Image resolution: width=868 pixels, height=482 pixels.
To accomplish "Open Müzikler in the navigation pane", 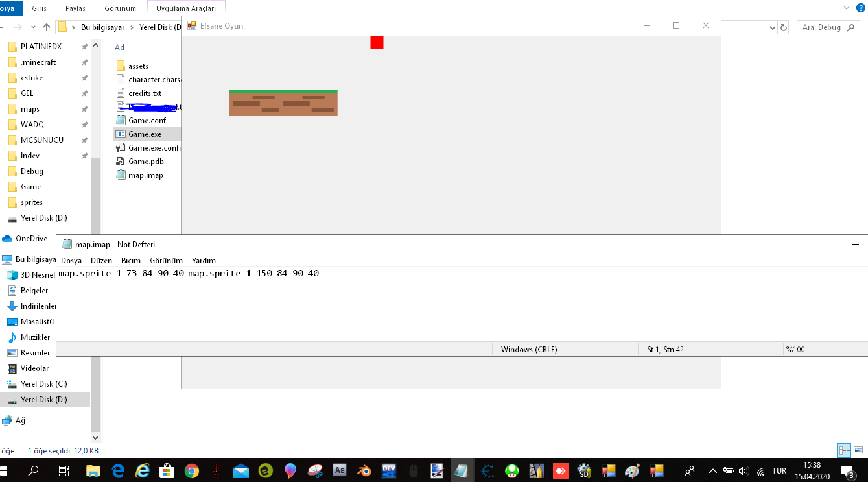I will 35,337.
